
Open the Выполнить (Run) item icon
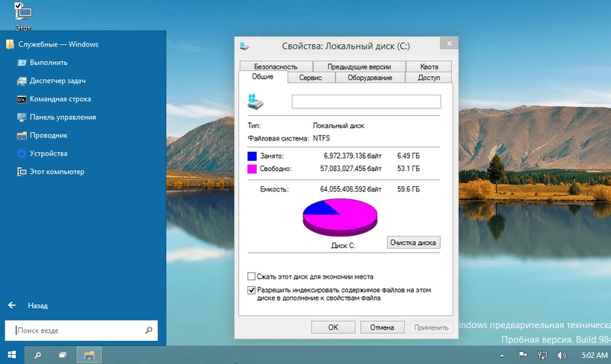pos(22,63)
